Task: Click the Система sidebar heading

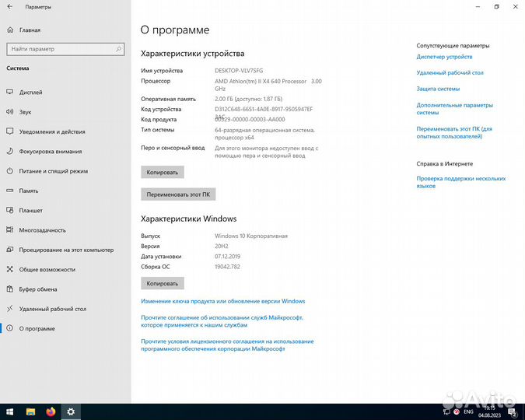Action: coord(18,68)
